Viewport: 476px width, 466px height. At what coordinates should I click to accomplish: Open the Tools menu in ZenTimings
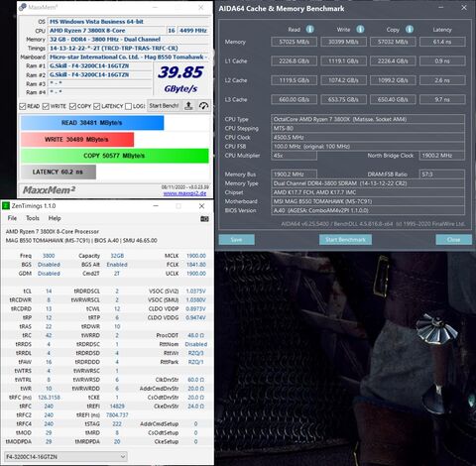(33, 218)
